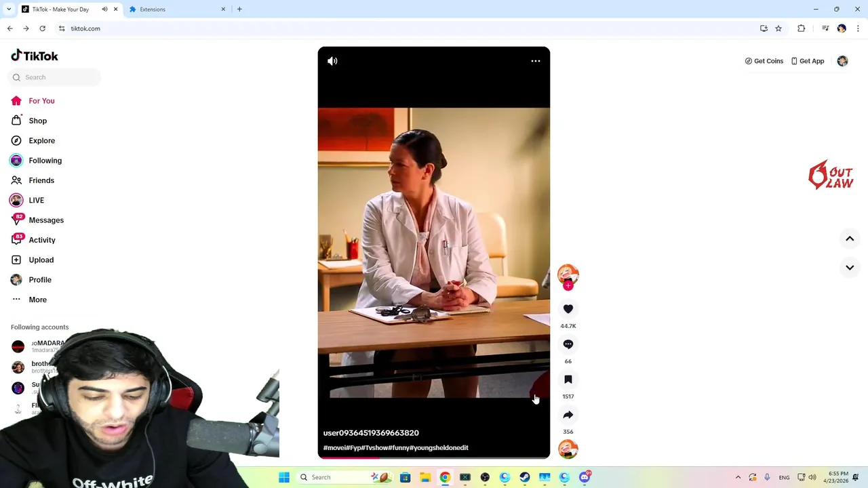
Task: Open the Chrome three-dot menu
Action: (x=859, y=28)
